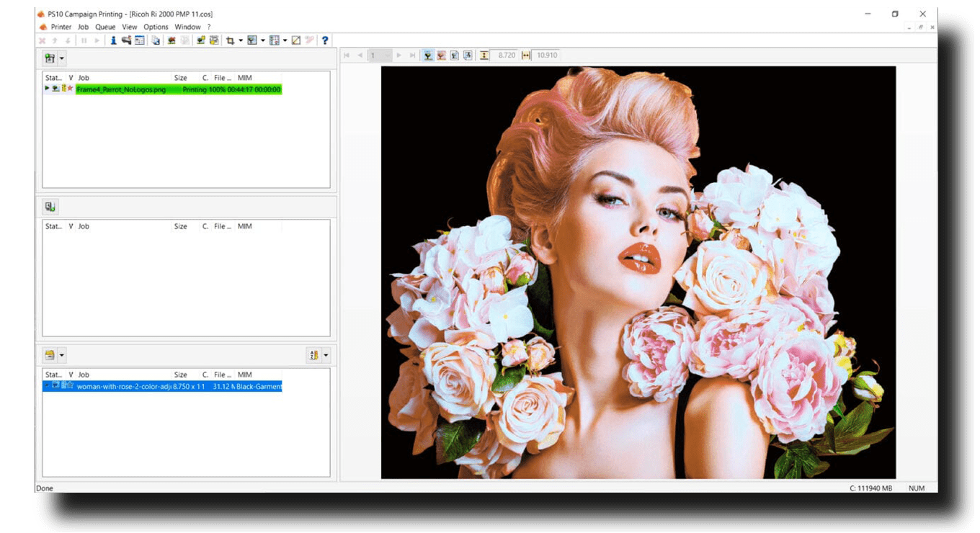Open the Queue menu
The image size is (980, 533).
105,27
